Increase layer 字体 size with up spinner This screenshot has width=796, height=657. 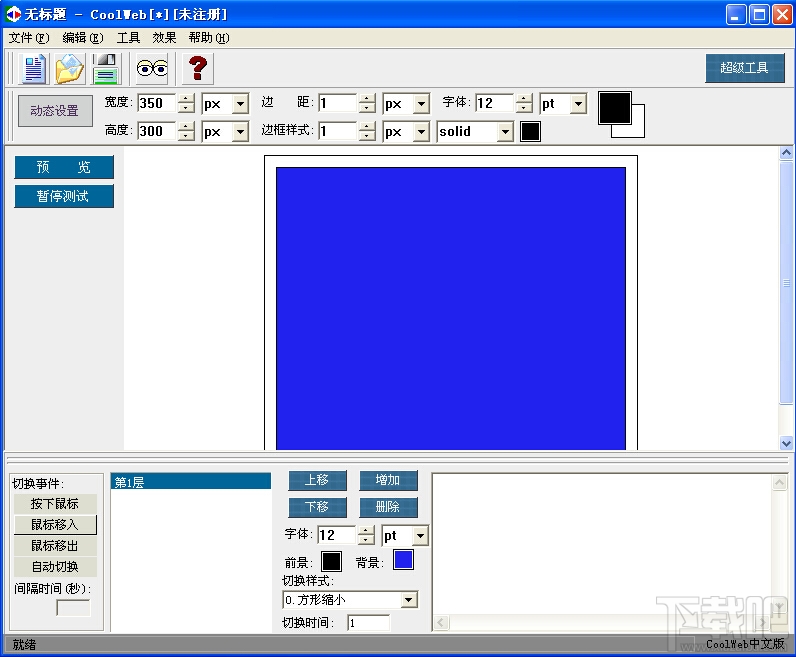pyautogui.click(x=366, y=531)
